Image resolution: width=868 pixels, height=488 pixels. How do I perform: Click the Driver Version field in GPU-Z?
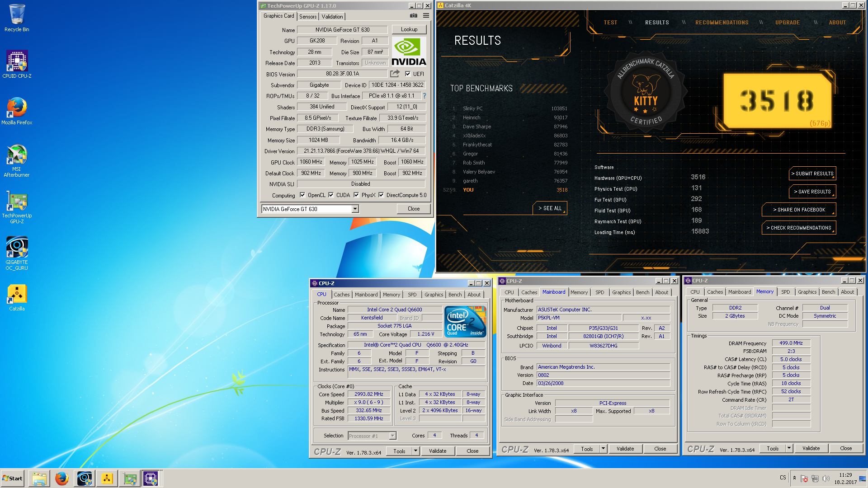[361, 151]
